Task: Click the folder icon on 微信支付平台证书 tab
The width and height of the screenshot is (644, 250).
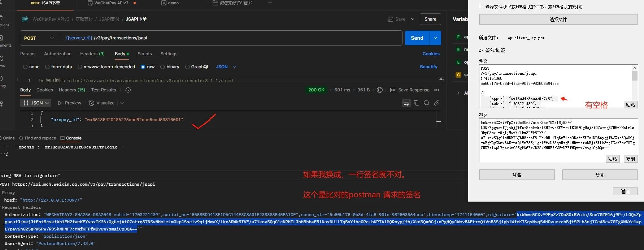Action: coord(216,3)
